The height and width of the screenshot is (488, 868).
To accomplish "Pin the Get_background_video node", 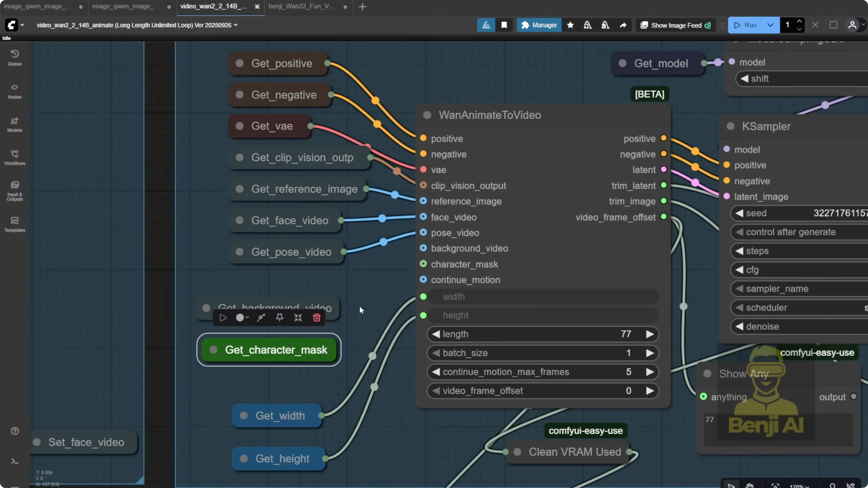I will point(279,318).
